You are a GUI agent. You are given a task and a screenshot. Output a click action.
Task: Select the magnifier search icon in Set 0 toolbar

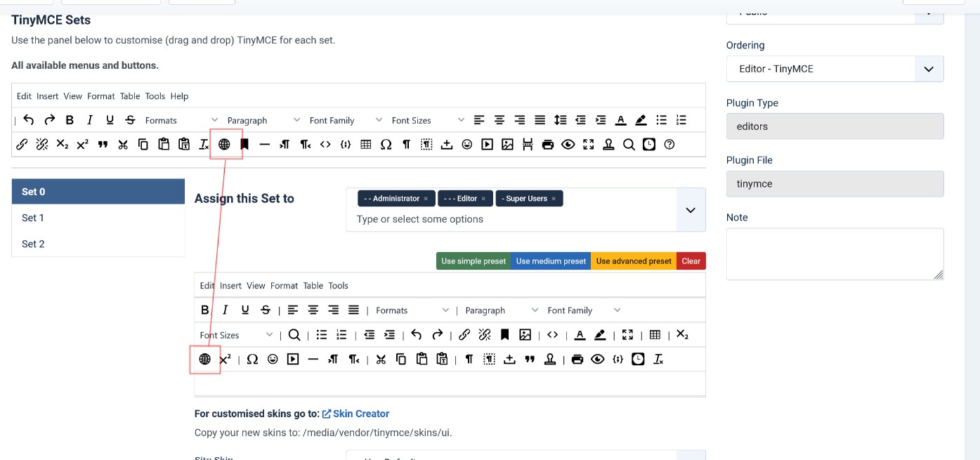pyautogui.click(x=294, y=335)
